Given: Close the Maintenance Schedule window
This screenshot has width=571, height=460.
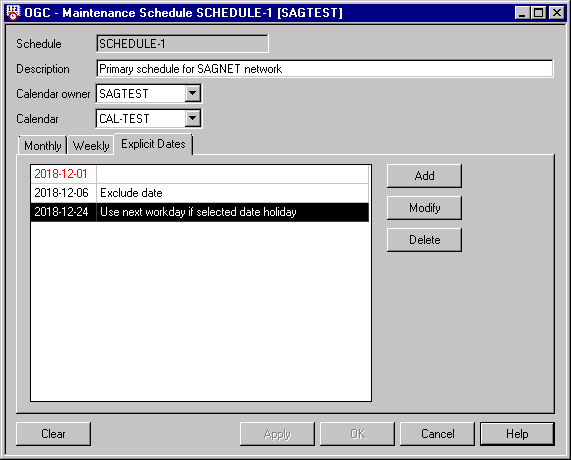Looking at the screenshot, I should tap(556, 13).
